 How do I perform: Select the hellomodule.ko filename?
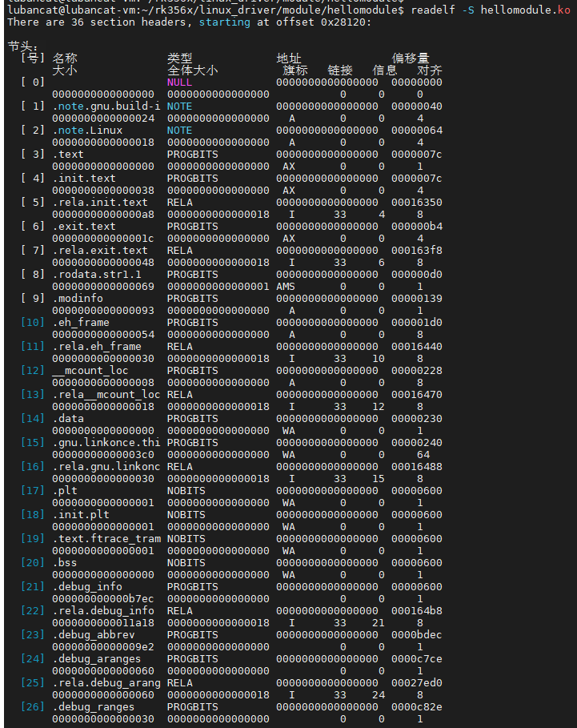click(x=525, y=10)
